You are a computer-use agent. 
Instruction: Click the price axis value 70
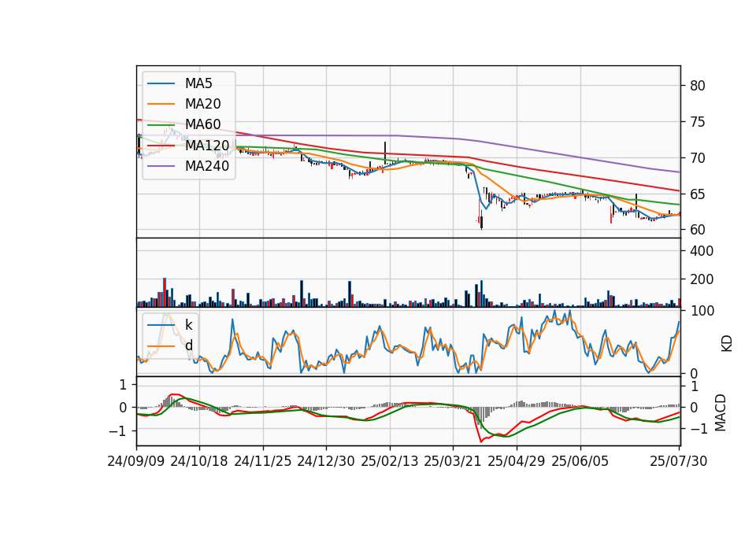pyautogui.click(x=697, y=158)
